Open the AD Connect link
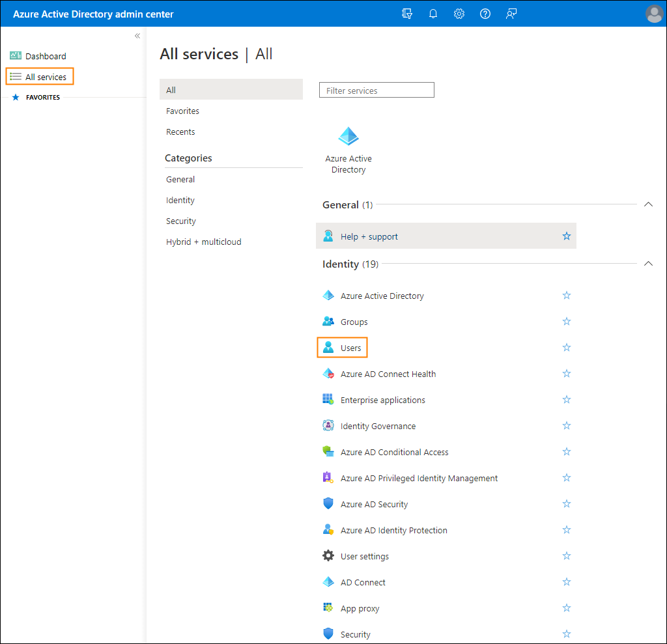The width and height of the screenshot is (667, 644). tap(363, 582)
